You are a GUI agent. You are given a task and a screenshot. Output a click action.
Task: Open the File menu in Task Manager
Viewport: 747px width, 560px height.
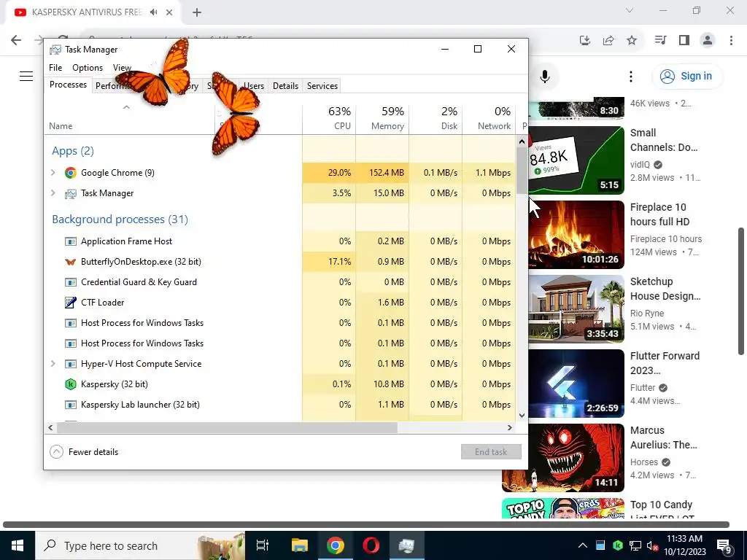(55, 68)
